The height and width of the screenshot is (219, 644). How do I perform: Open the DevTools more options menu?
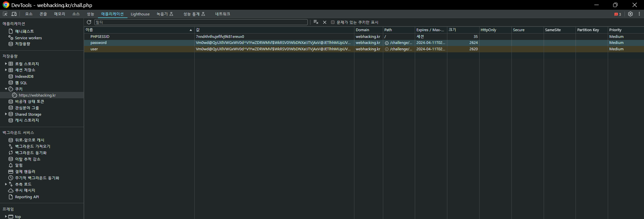tap(639, 14)
